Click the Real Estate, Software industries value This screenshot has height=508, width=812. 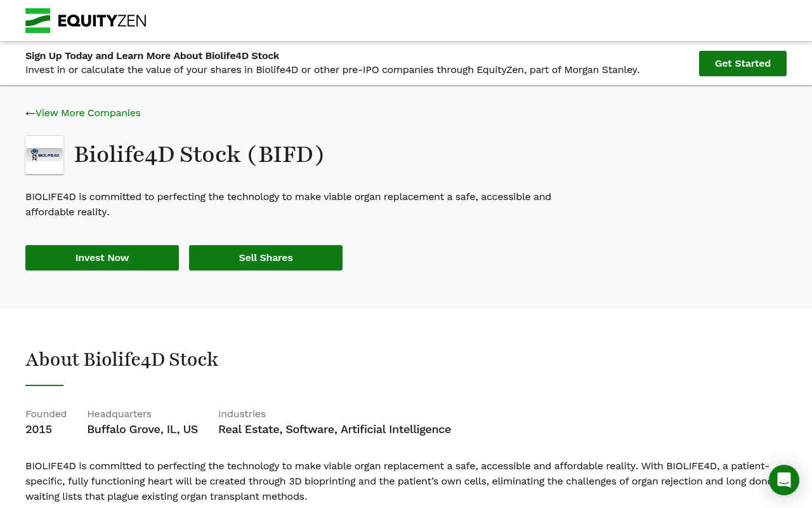(x=334, y=429)
